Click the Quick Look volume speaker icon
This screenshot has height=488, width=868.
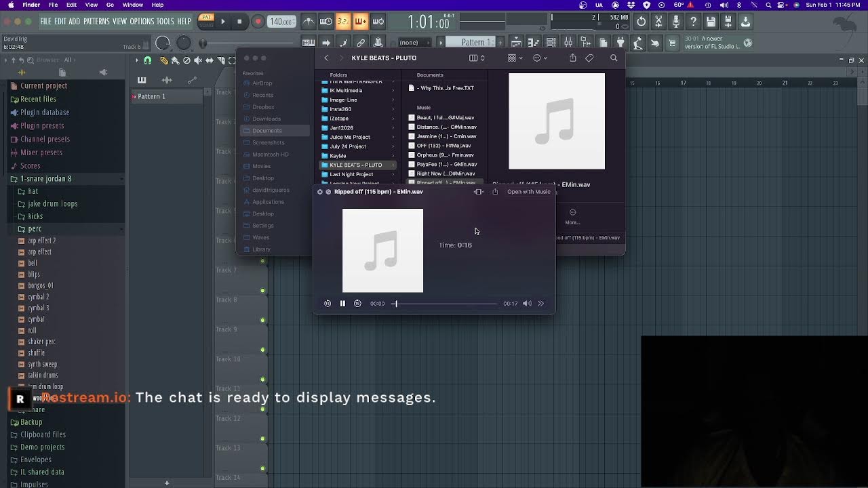coord(527,304)
